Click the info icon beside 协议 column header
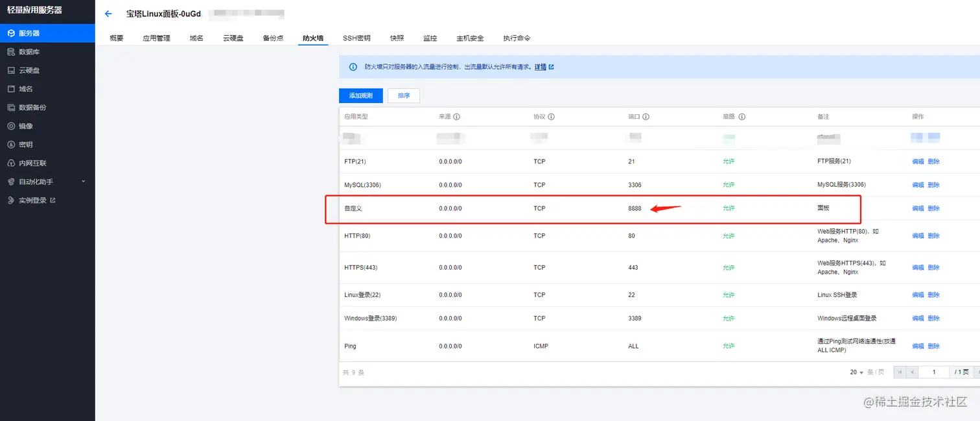Viewport: 980px width, 421px height. pos(552,117)
